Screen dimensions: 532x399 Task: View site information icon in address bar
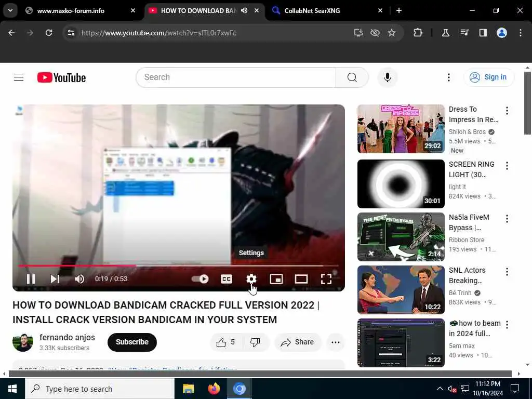(71, 33)
